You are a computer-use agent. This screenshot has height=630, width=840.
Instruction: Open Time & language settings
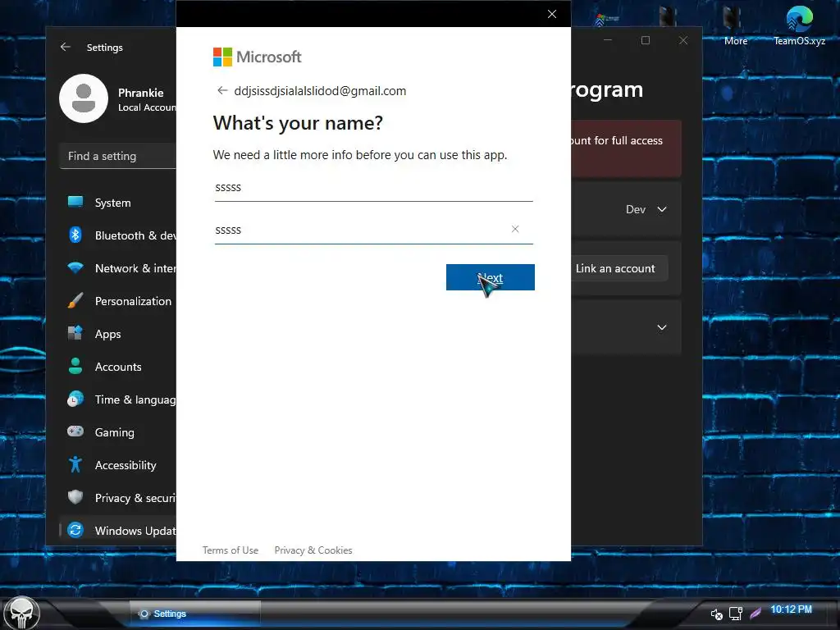pyautogui.click(x=118, y=399)
